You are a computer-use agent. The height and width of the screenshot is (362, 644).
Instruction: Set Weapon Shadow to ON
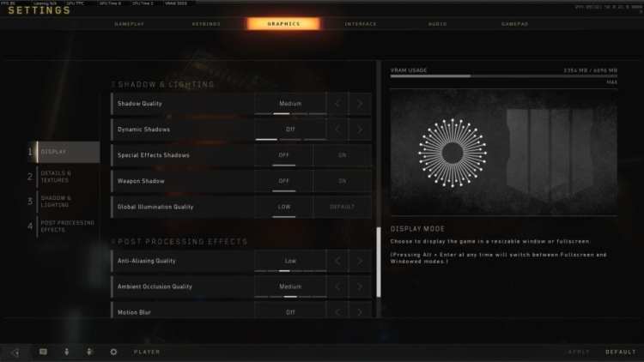coord(342,181)
